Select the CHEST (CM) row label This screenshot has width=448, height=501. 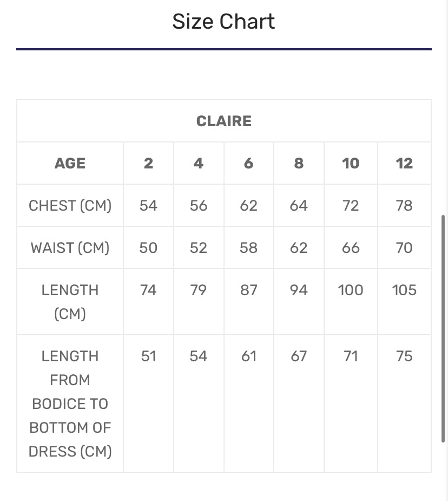pyautogui.click(x=70, y=206)
